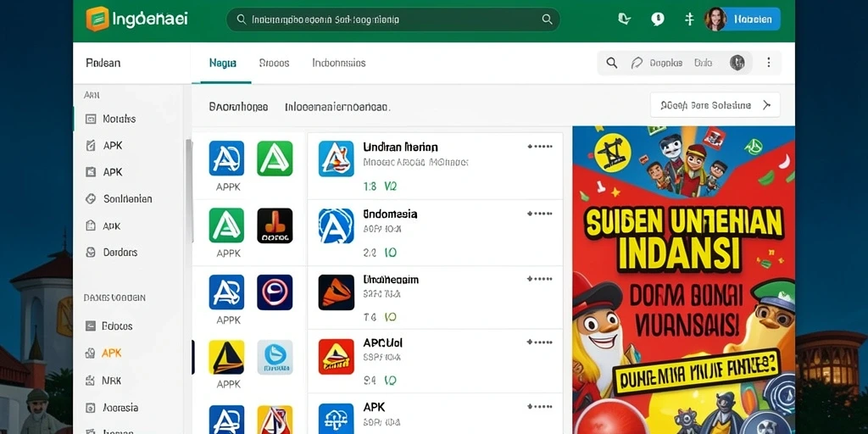Click the DAMIS VOODEIN section header
The width and height of the screenshot is (868, 434).
pyautogui.click(x=114, y=298)
